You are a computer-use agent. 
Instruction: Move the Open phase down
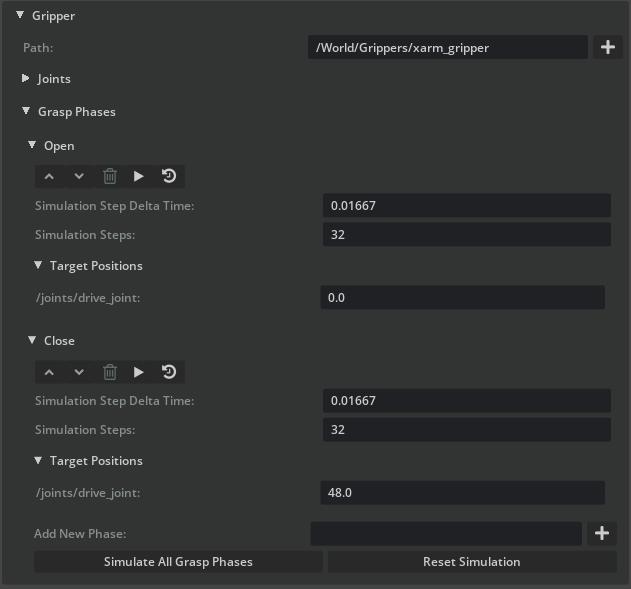(79, 176)
